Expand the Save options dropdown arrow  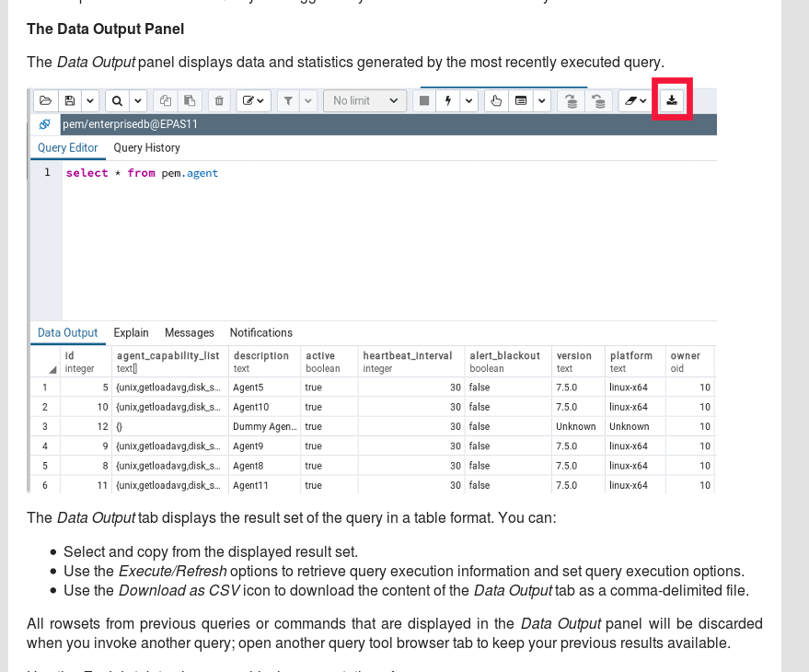90,100
